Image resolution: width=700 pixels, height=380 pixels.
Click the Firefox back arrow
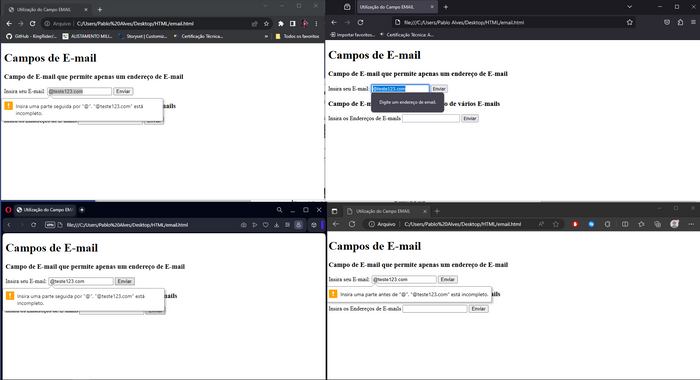[334, 22]
